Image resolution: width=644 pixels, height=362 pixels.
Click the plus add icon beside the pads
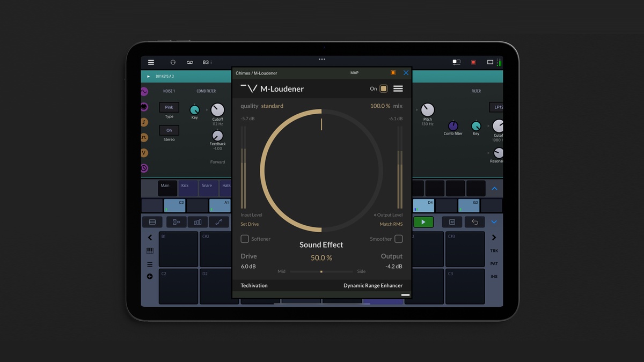click(x=150, y=276)
